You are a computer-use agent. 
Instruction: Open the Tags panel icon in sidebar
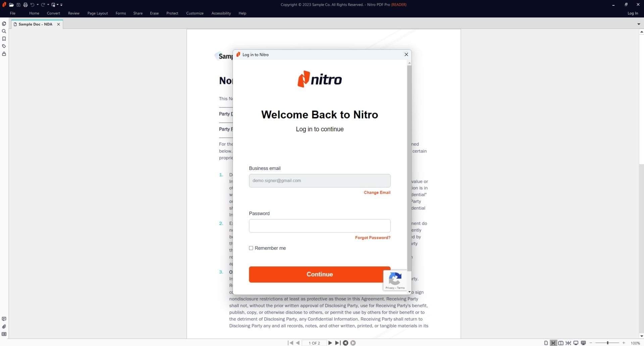[4, 46]
